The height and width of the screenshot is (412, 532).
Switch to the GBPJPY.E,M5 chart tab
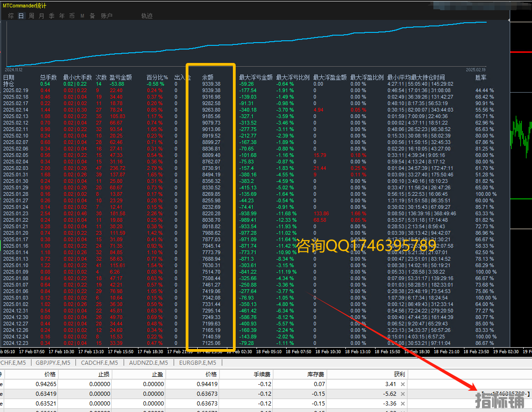tap(53, 363)
